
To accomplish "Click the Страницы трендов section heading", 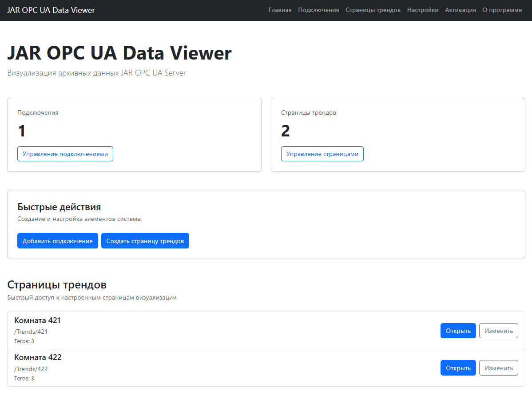I will [x=57, y=285].
